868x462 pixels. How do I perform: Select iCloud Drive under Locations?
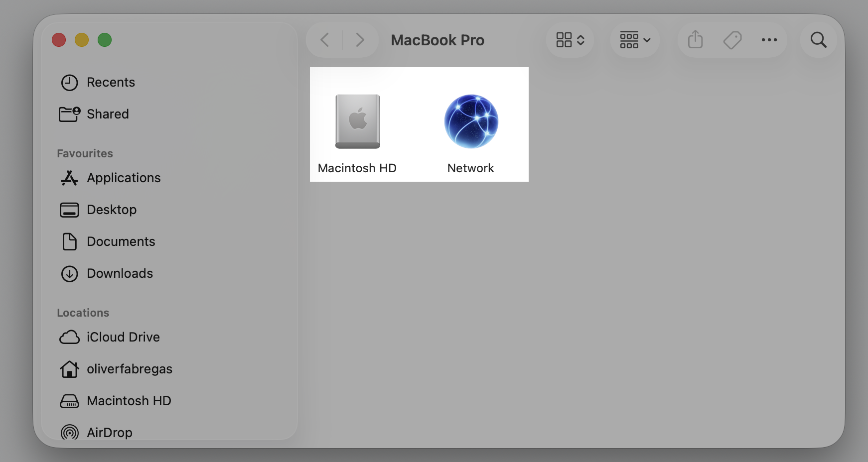(169, 337)
